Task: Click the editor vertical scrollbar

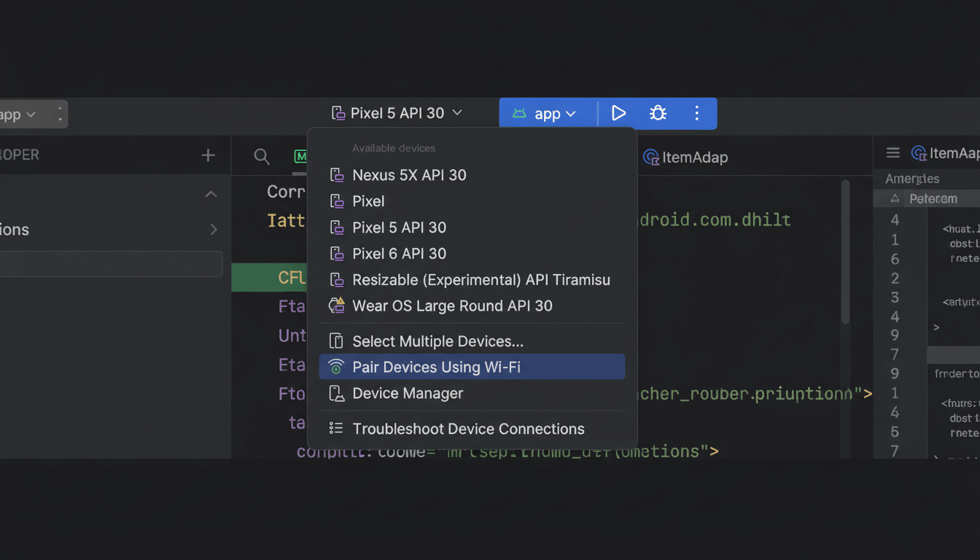Action: tap(845, 252)
